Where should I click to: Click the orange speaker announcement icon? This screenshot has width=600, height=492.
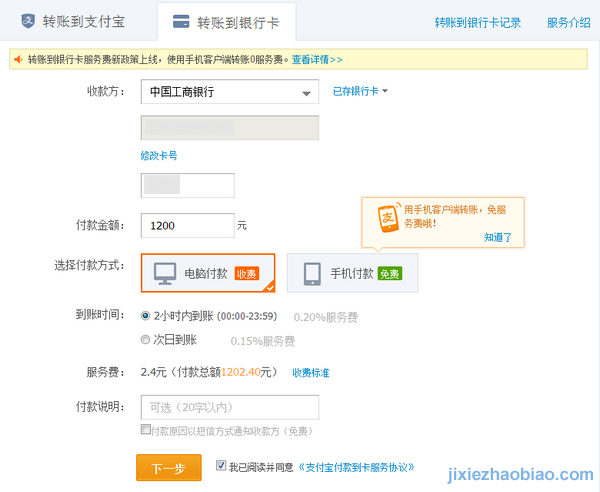(x=18, y=59)
